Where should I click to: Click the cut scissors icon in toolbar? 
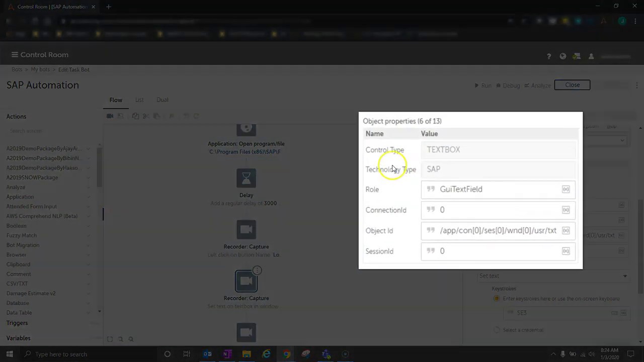pyautogui.click(x=146, y=116)
